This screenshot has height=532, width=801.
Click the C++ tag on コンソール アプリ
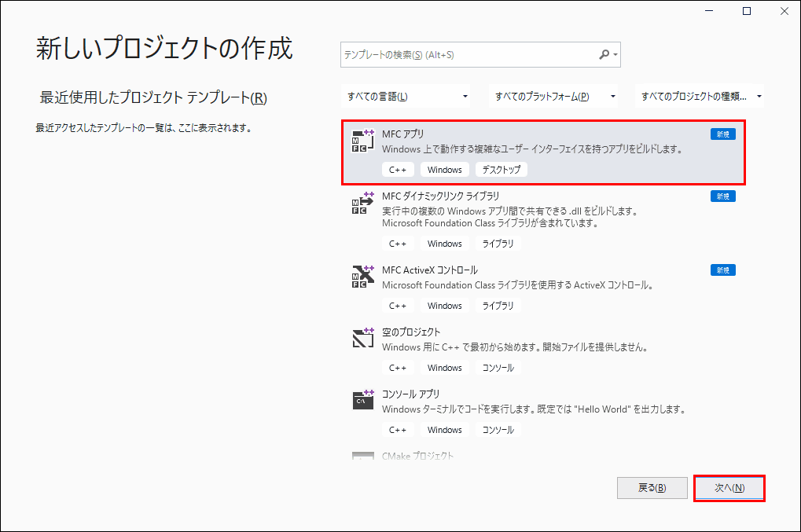tap(398, 430)
